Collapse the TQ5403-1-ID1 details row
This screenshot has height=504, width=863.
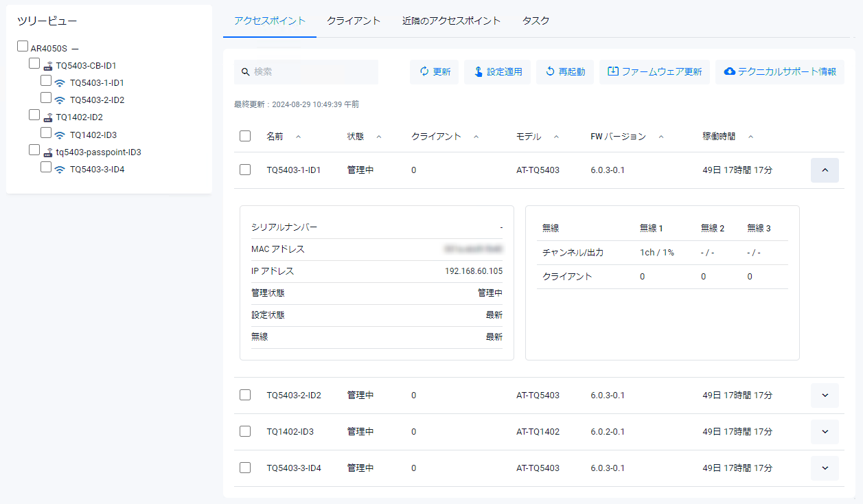click(825, 170)
